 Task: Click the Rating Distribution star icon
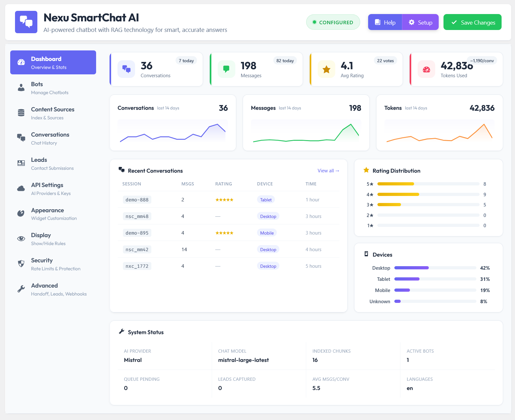pyautogui.click(x=366, y=170)
